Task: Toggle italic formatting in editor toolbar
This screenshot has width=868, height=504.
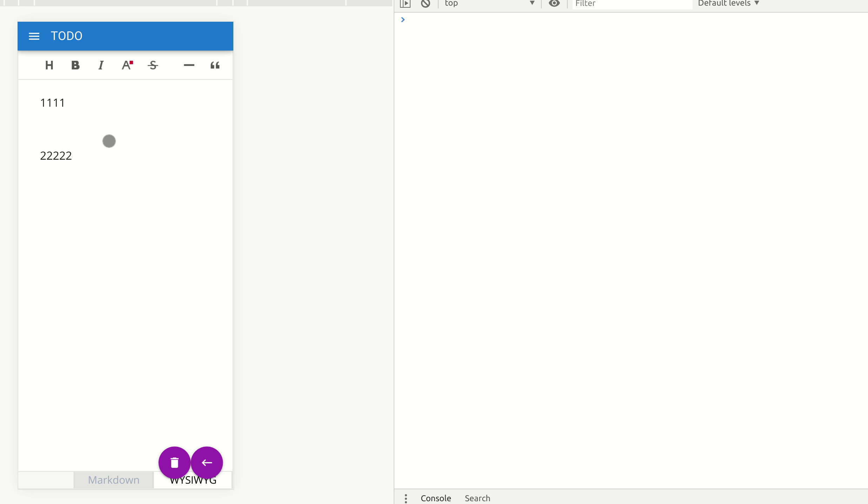Action: click(101, 65)
